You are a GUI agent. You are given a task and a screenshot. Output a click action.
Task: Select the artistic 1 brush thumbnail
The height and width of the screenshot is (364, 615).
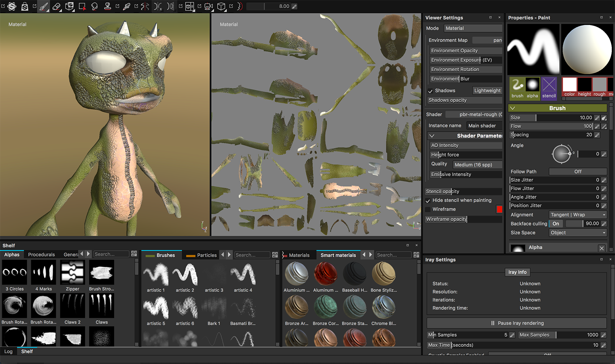pos(155,275)
